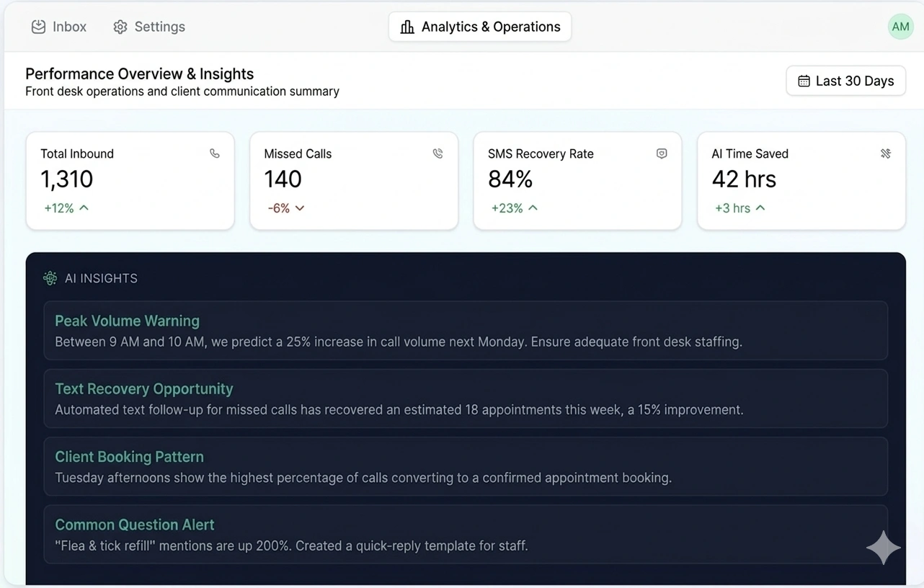Click the Inbox tray icon
Screen dimensions: 924x588
[38, 27]
